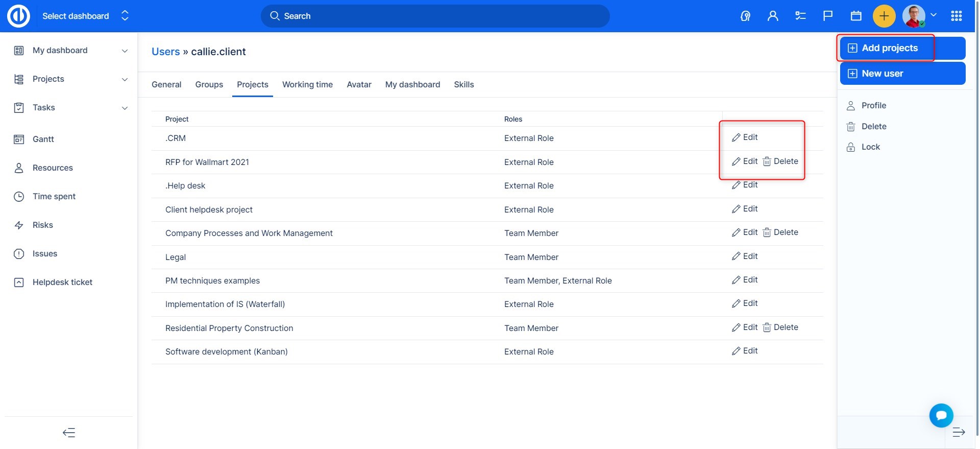
Task: Open Gantt in the sidebar
Action: coord(43,139)
